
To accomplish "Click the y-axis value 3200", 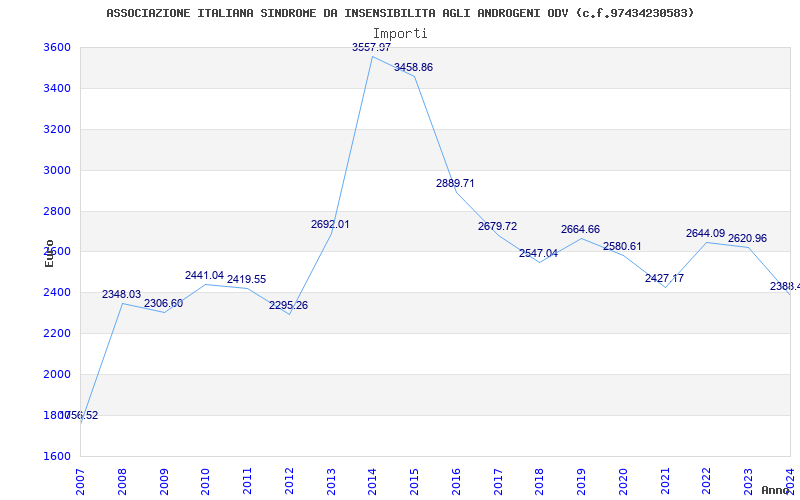I will (x=57, y=129).
